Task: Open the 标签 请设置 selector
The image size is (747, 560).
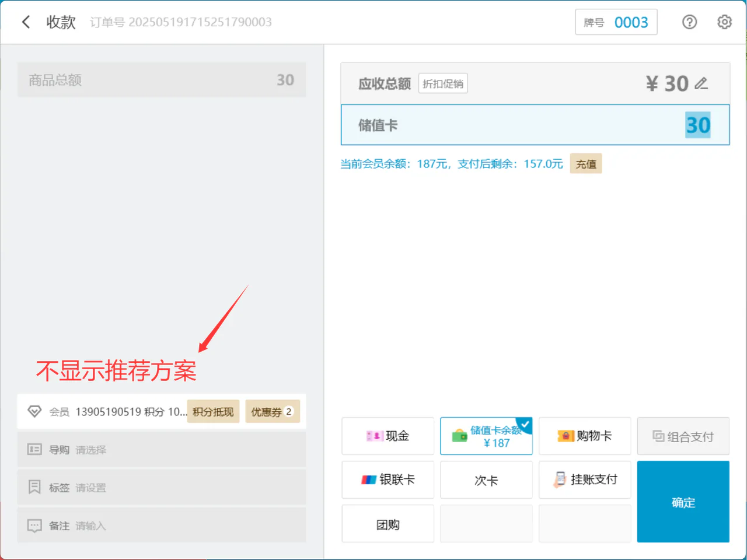Action: coord(162,488)
